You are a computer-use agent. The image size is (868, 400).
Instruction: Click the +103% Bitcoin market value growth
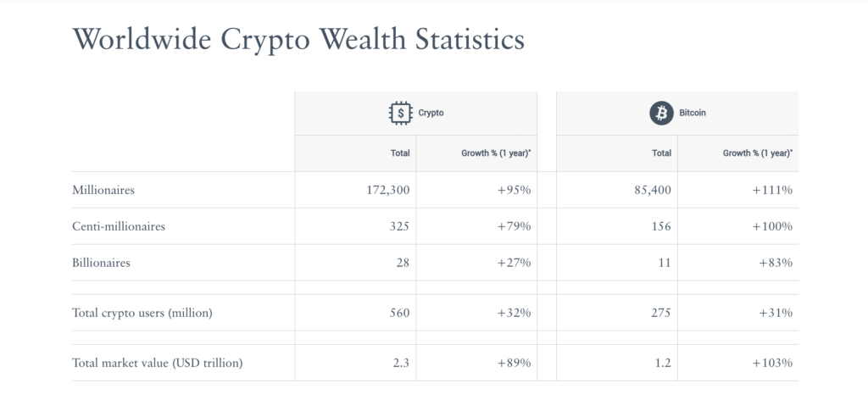click(x=772, y=364)
